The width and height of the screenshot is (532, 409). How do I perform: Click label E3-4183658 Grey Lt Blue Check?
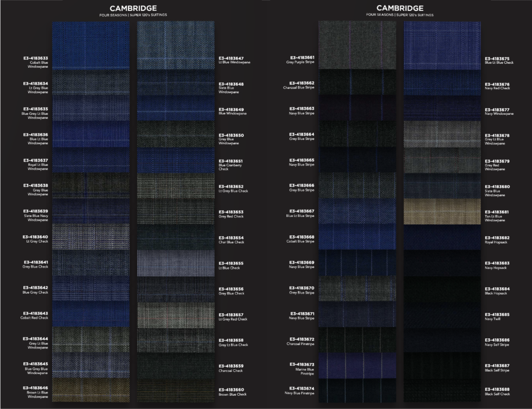pyautogui.click(x=233, y=342)
